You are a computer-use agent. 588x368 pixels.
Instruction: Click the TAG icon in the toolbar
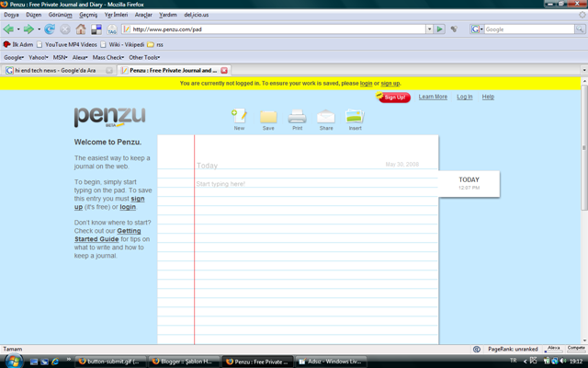pyautogui.click(x=112, y=29)
